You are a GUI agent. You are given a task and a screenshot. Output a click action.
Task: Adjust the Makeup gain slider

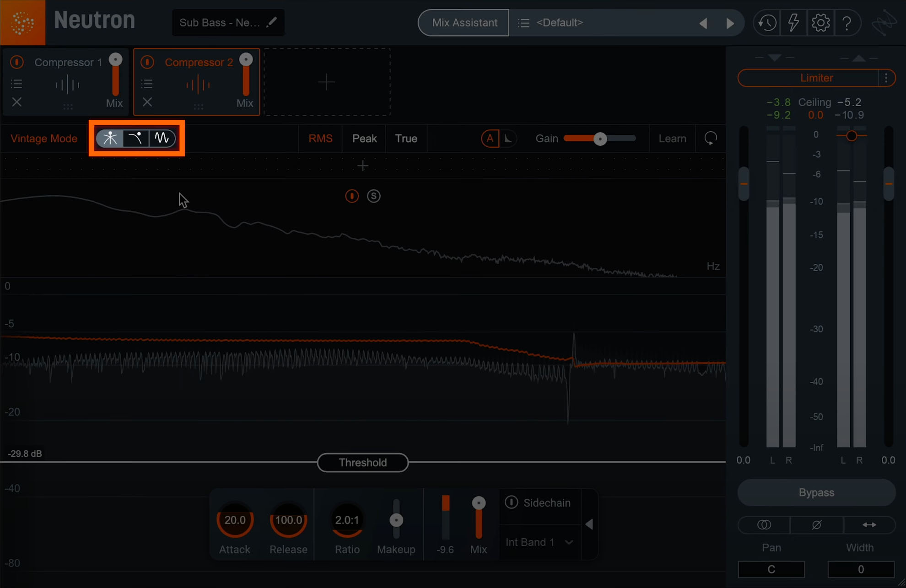tap(396, 520)
